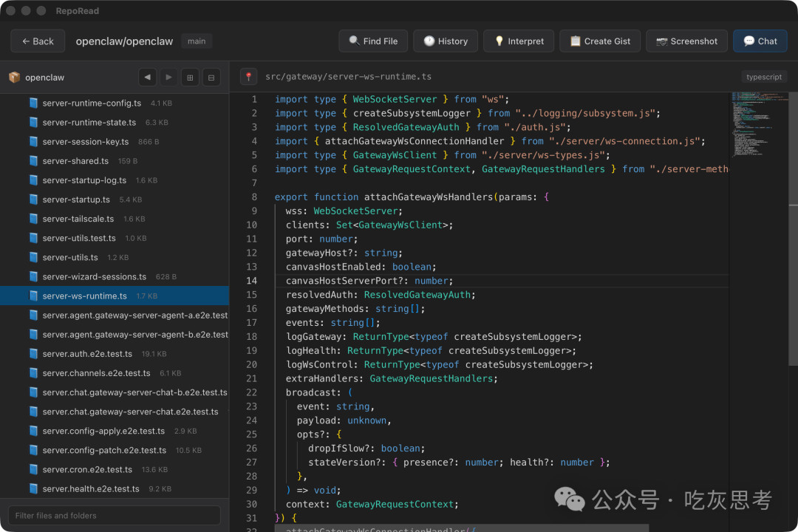Screen dimensions: 798x532
Task: Expand all folders with the plus-box icon
Action: (191, 78)
